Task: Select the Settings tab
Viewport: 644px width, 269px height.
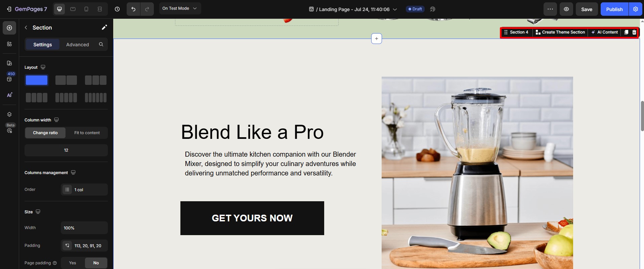Action: click(43, 45)
